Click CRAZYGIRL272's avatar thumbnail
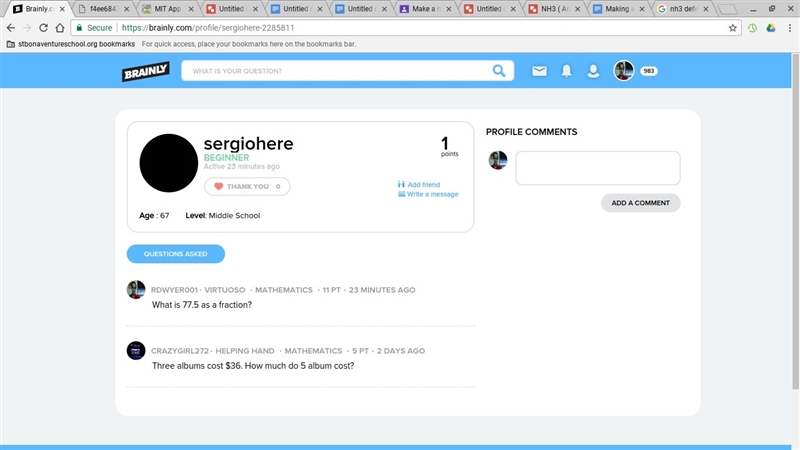 136,351
